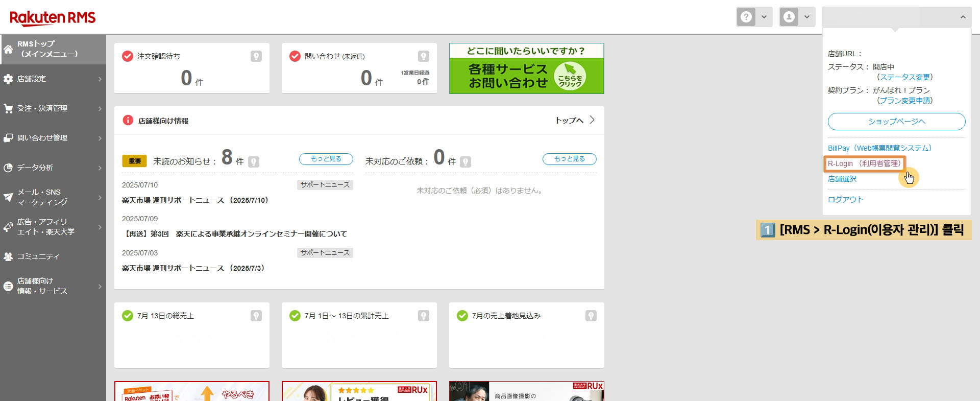The image size is (980, 401).
Task: Click the プラン変更申請 link
Action: [x=905, y=101]
